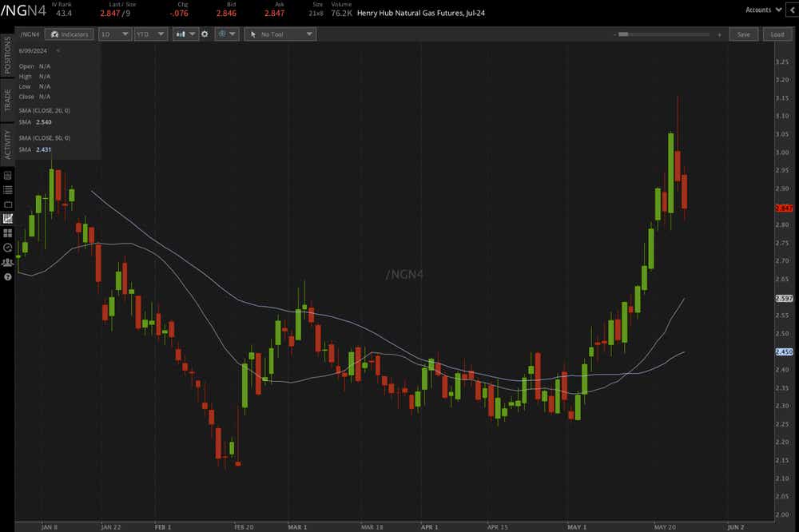Open the YTD time range dropdown

pos(150,34)
